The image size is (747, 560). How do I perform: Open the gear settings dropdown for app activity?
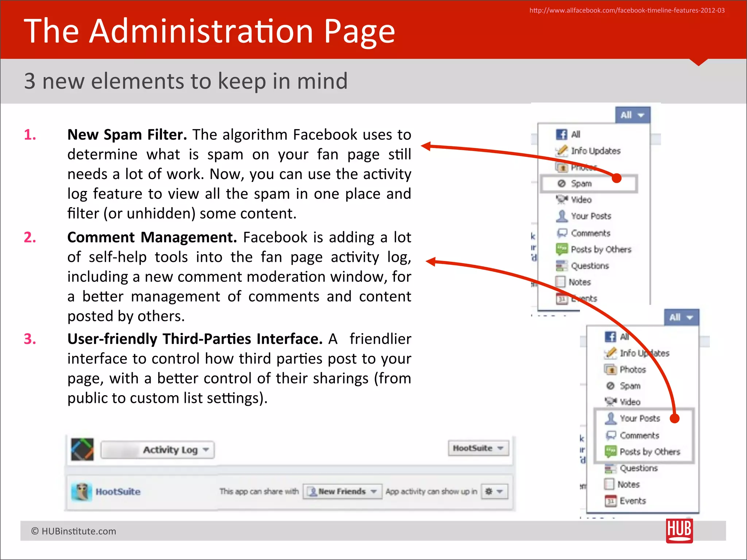click(x=494, y=491)
